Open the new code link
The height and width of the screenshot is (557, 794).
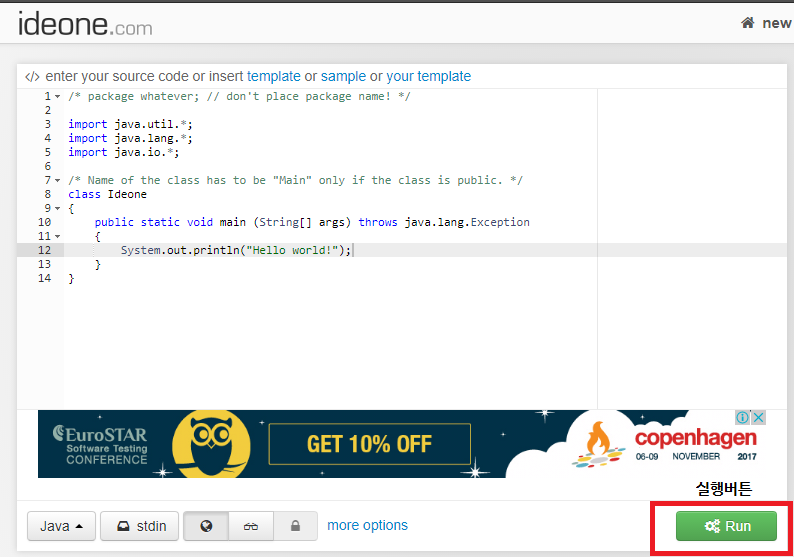pyautogui.click(x=776, y=23)
